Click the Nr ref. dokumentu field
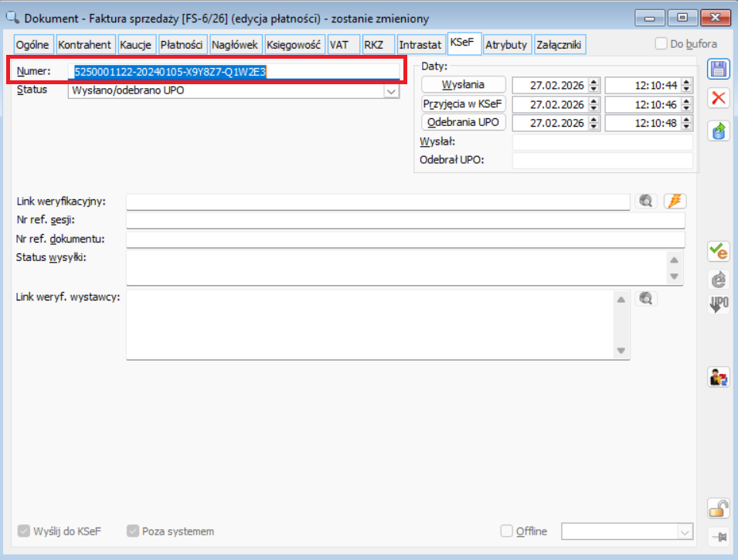 405,239
